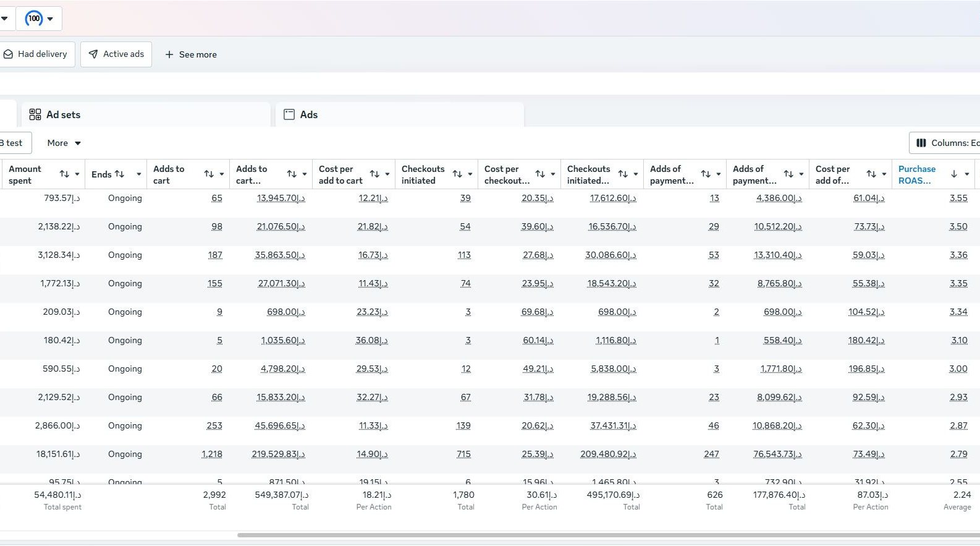Sort the Adds to cart column

click(x=209, y=174)
